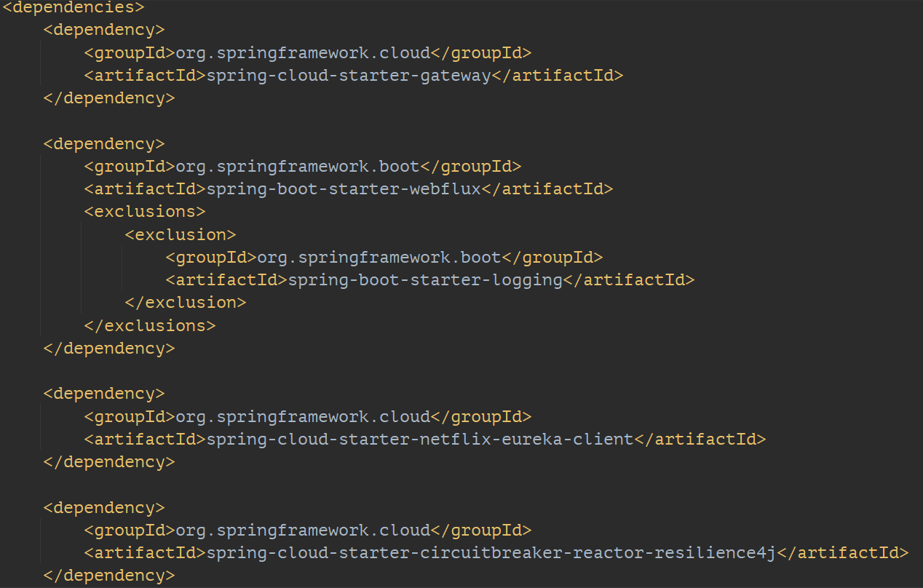Click the closing dependency tag after eureka-client
This screenshot has width=923, height=588.
108,461
